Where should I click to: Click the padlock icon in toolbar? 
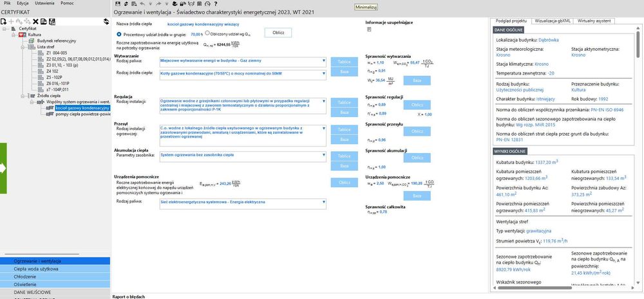183,4
